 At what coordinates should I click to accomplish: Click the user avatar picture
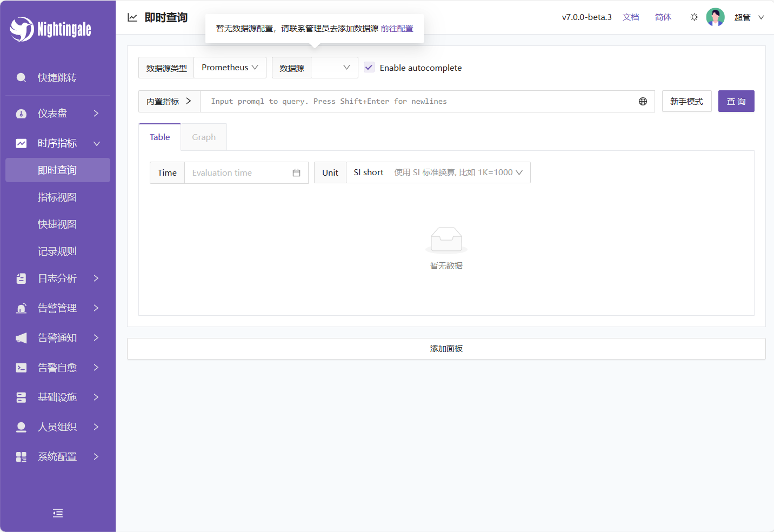tap(715, 17)
